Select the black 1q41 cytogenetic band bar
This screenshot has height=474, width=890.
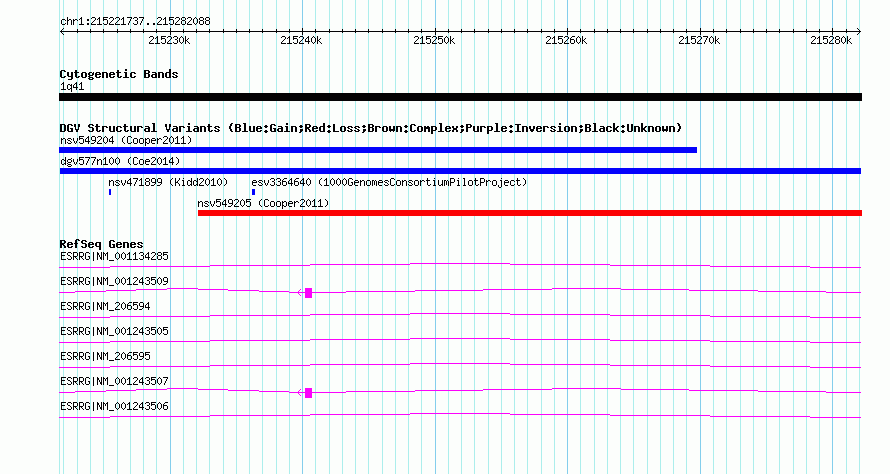point(460,97)
